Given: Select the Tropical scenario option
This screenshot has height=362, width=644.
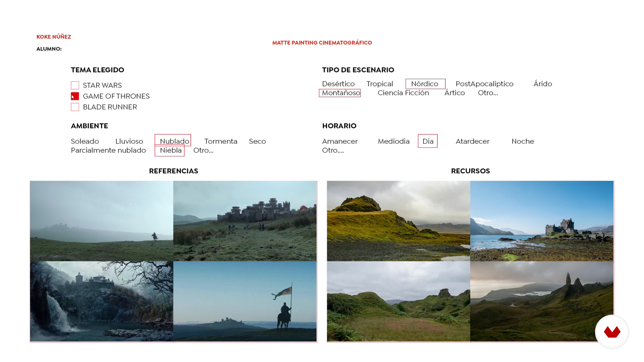Looking at the screenshot, I should tap(380, 84).
